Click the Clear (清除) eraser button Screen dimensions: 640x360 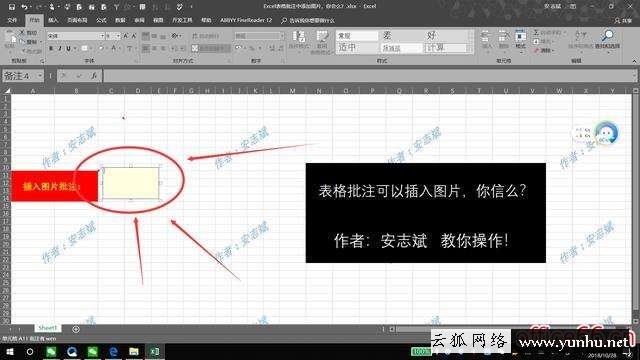click(544, 50)
